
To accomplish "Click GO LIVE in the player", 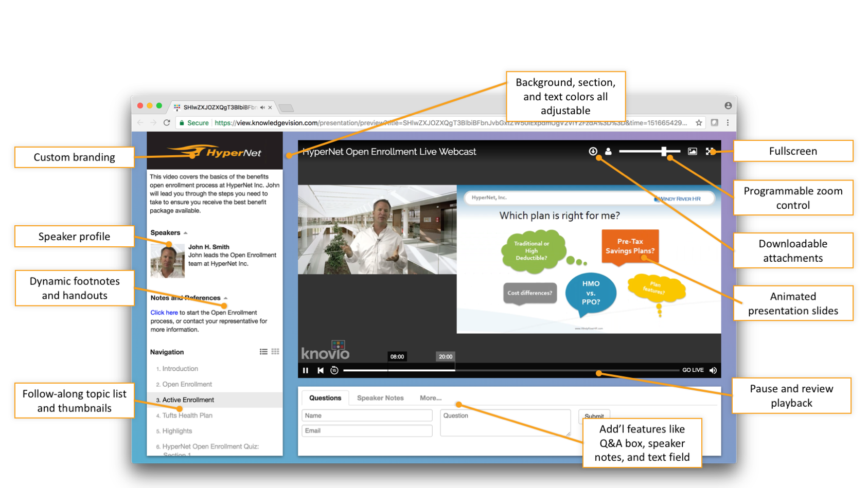I will point(693,370).
